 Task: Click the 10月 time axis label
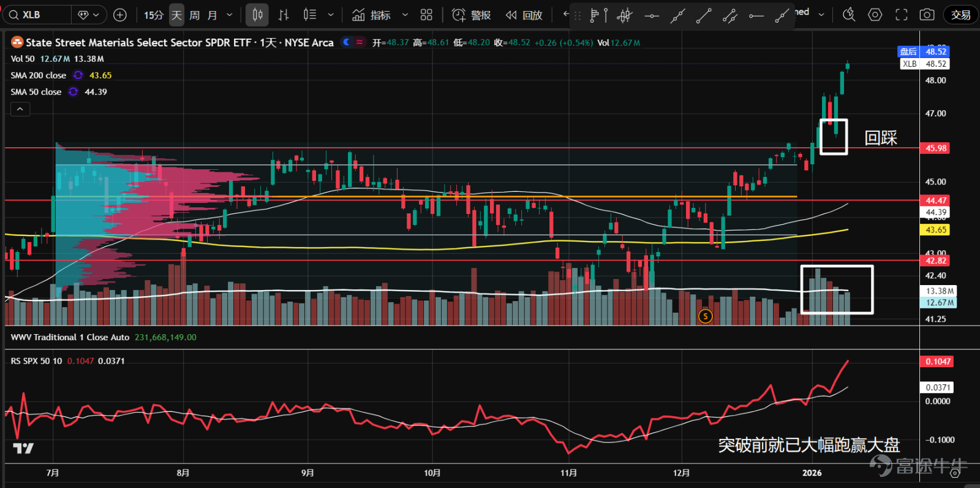click(x=432, y=473)
